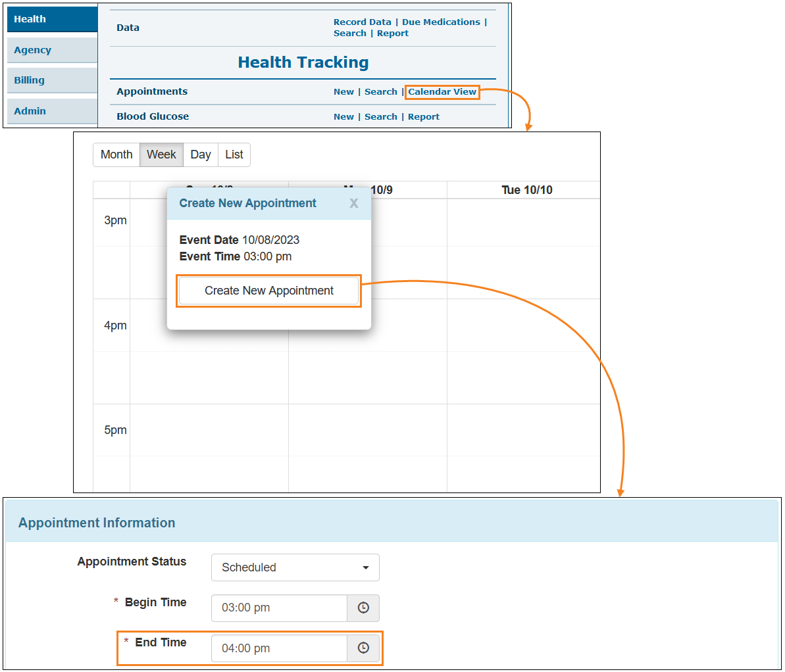Open the End Time clock picker
The width and height of the screenshot is (785, 672).
point(363,648)
